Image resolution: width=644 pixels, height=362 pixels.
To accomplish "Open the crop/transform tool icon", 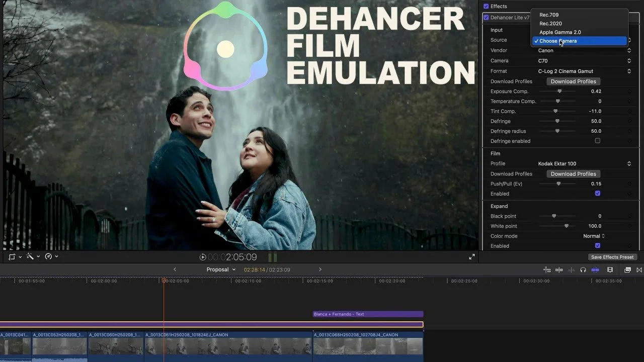I will click(12, 256).
